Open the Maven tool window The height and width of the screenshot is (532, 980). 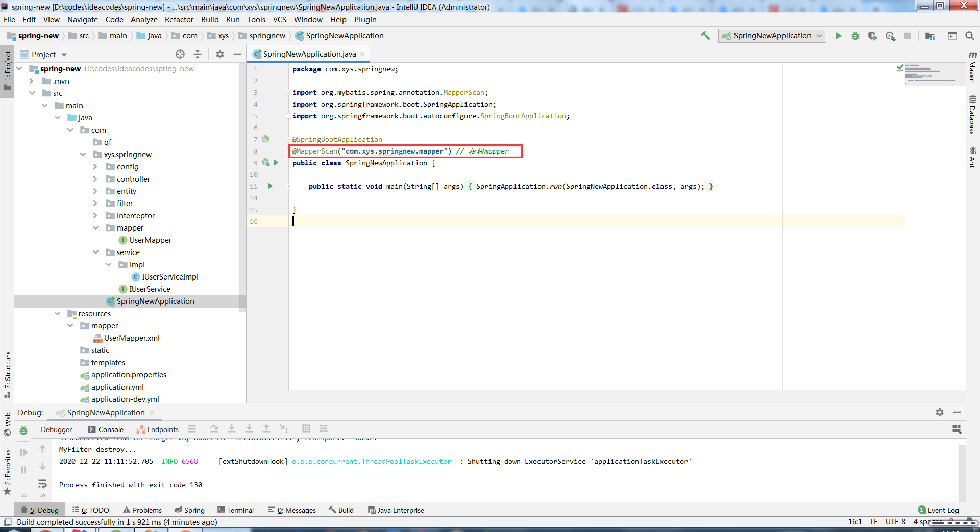[x=972, y=66]
